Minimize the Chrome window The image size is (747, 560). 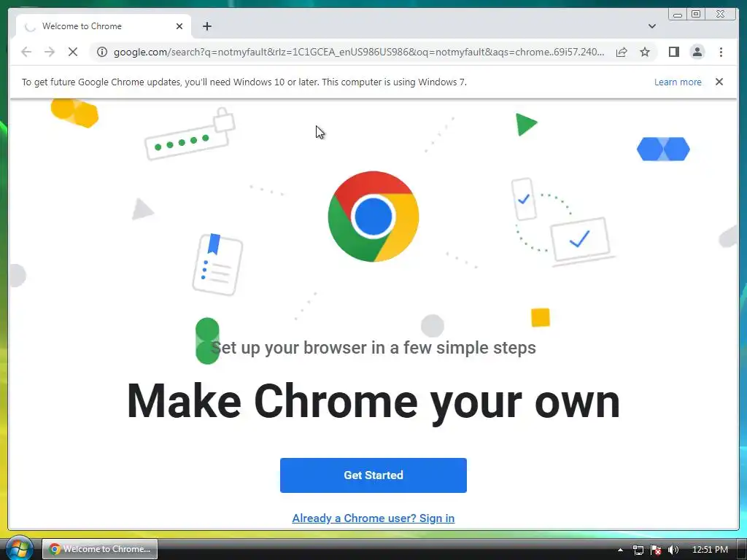pyautogui.click(x=678, y=15)
